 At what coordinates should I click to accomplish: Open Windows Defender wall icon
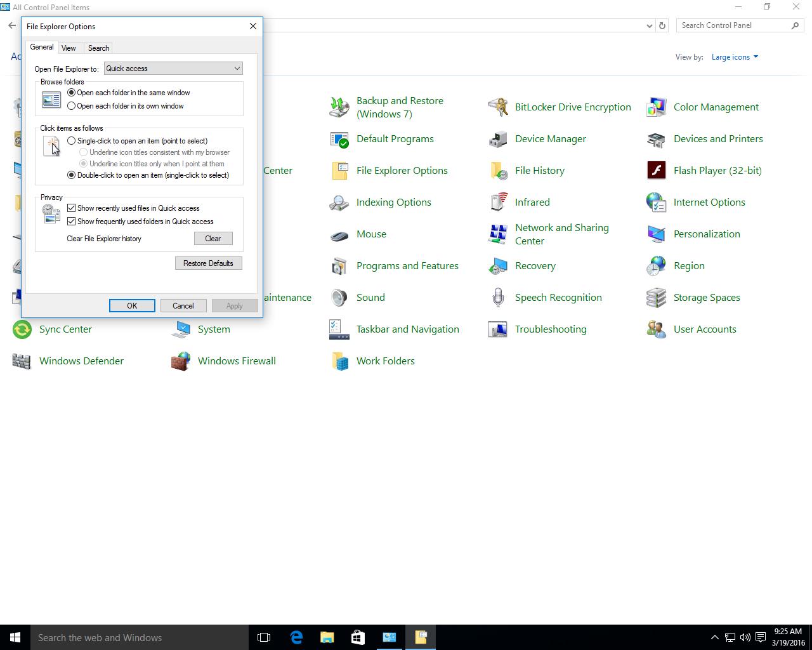tap(22, 361)
